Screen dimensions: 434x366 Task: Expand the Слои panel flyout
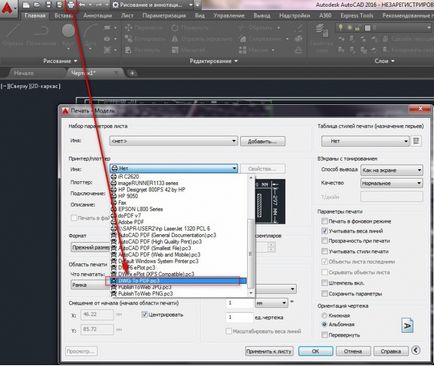384,61
